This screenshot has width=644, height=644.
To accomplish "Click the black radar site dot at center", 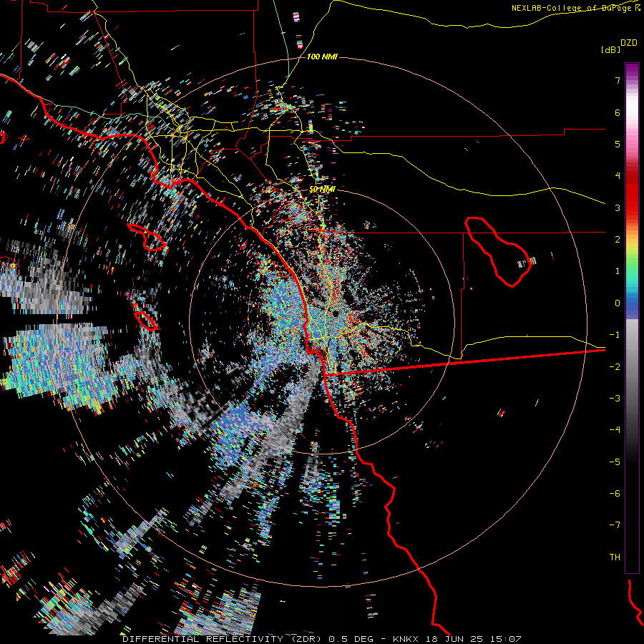I will click(336, 313).
